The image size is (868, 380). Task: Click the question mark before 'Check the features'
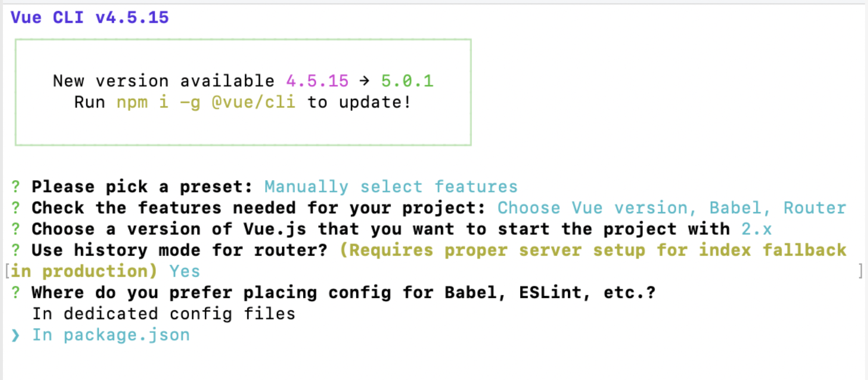click(16, 208)
